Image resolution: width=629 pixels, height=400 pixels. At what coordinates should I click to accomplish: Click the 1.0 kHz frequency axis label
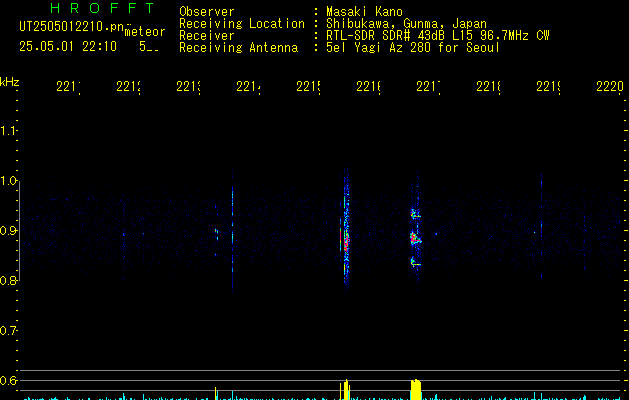click(x=8, y=181)
